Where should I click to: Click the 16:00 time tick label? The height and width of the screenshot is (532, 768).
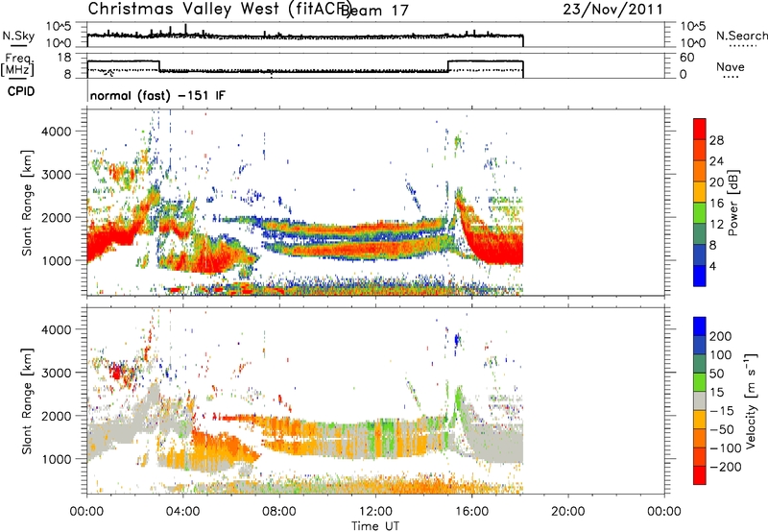click(x=471, y=512)
